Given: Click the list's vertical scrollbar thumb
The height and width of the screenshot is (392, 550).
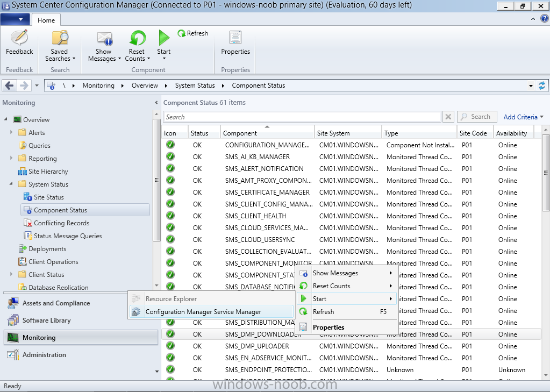Looking at the screenshot, I should pyautogui.click(x=546, y=172).
